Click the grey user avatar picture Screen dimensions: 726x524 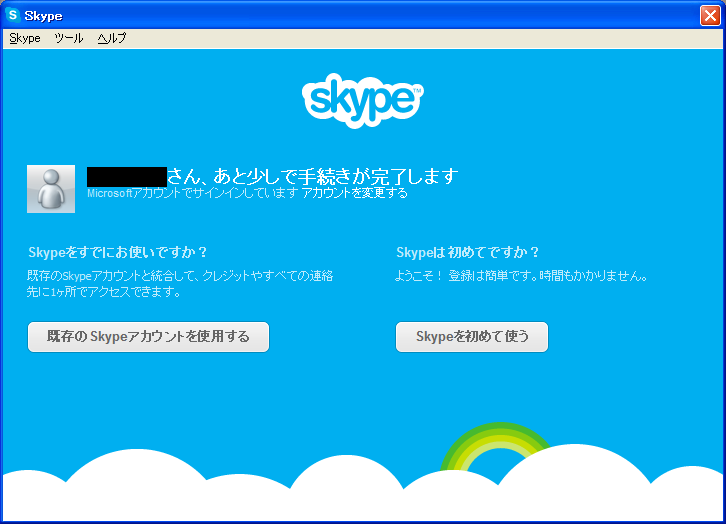51,189
